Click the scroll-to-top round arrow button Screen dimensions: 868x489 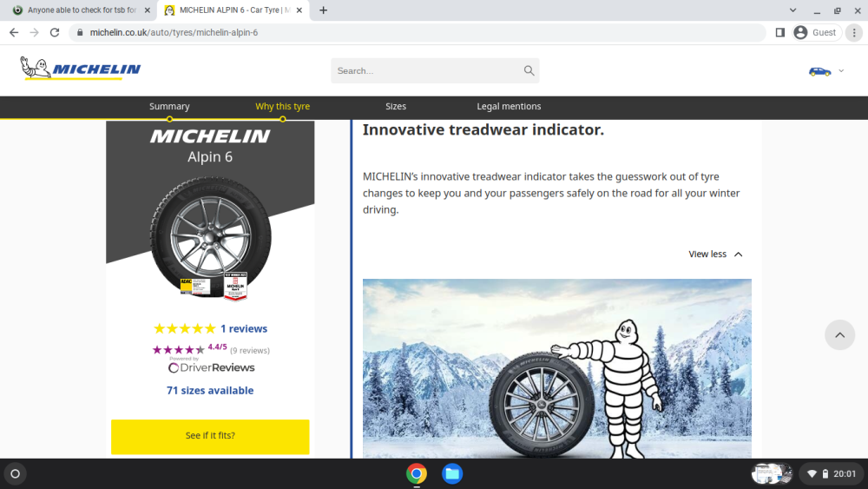(839, 335)
